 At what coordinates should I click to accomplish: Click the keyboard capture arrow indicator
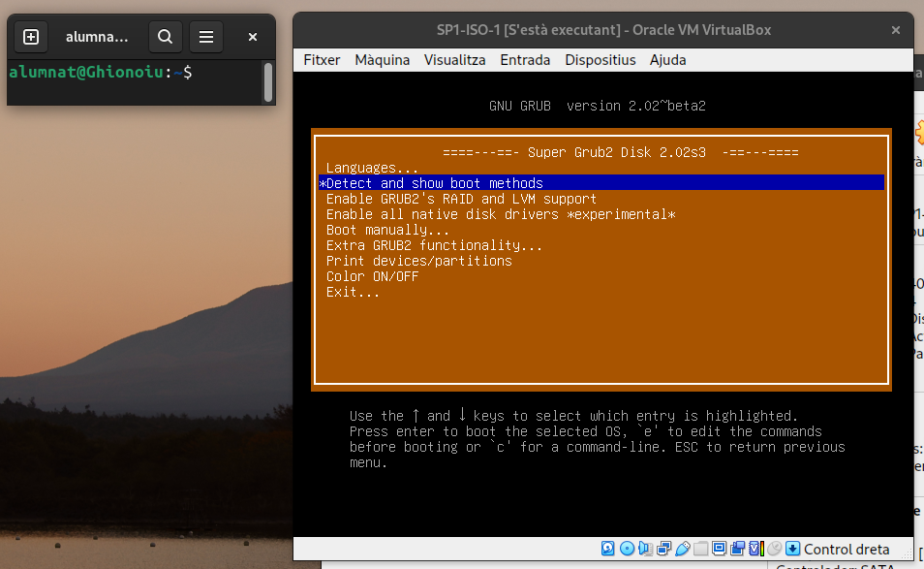click(793, 549)
